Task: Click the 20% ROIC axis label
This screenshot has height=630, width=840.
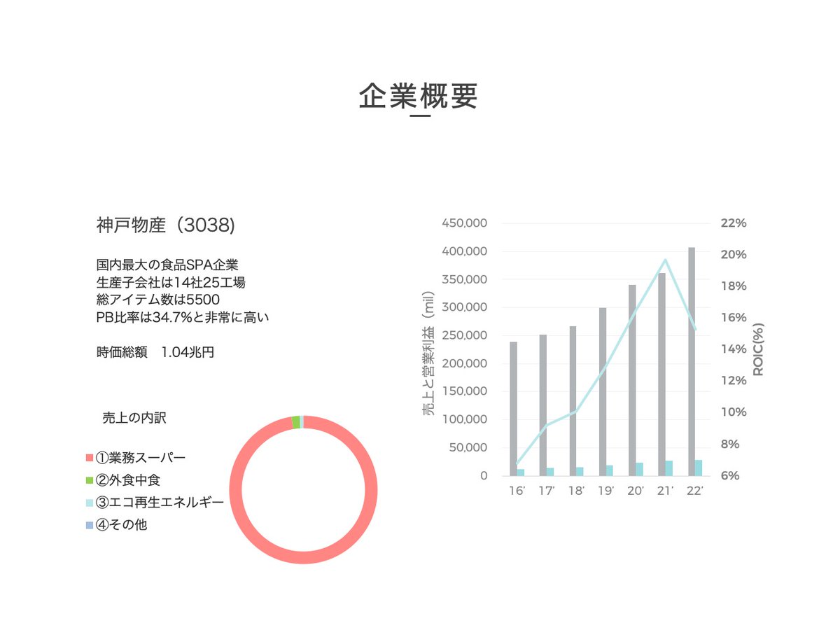Action: (x=734, y=255)
